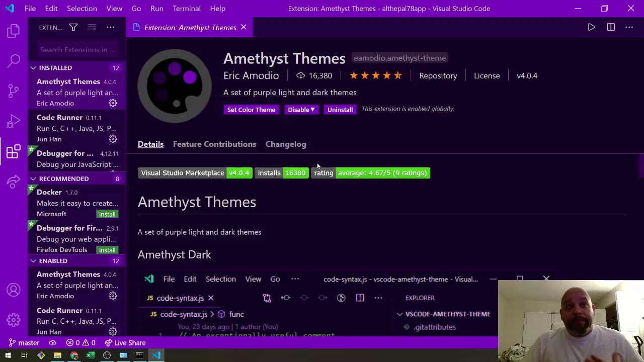Screen dimensions: 644x362
Task: Switch to the Feature Contributions tab
Action: tap(214, 144)
